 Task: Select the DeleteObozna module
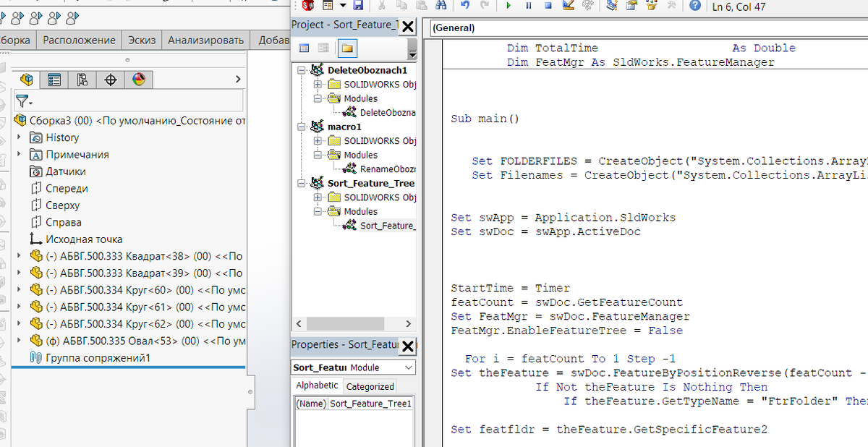coord(379,112)
